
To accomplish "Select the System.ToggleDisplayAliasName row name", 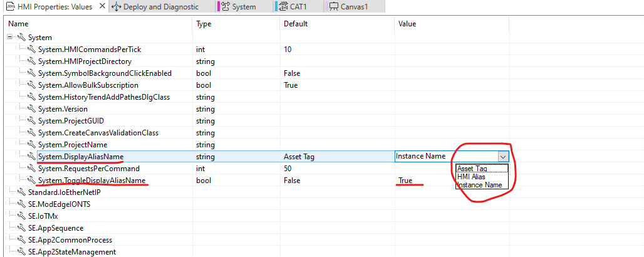I will tap(91, 180).
